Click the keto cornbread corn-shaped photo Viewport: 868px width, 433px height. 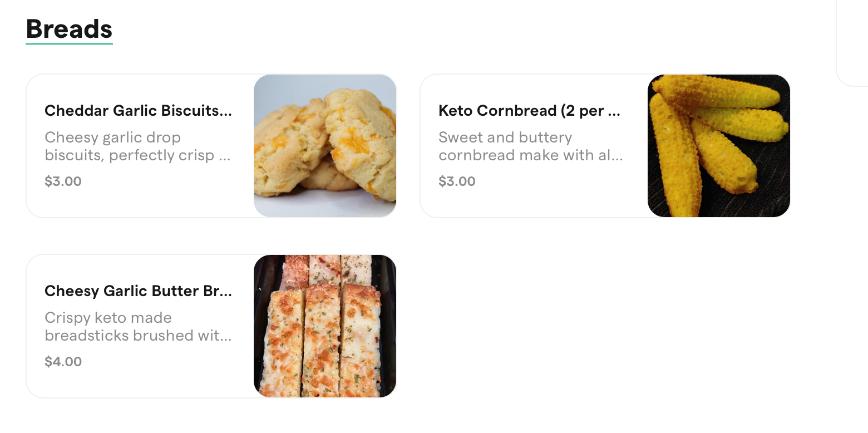pyautogui.click(x=719, y=146)
